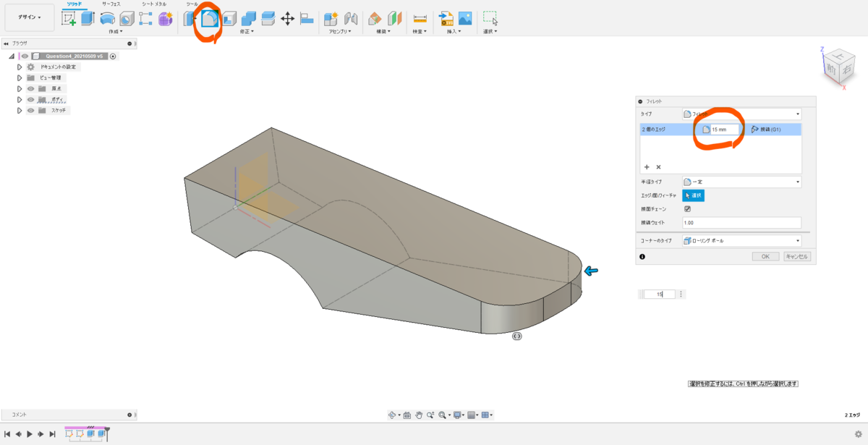Toggle visibility of ボディ folder

coord(31,99)
